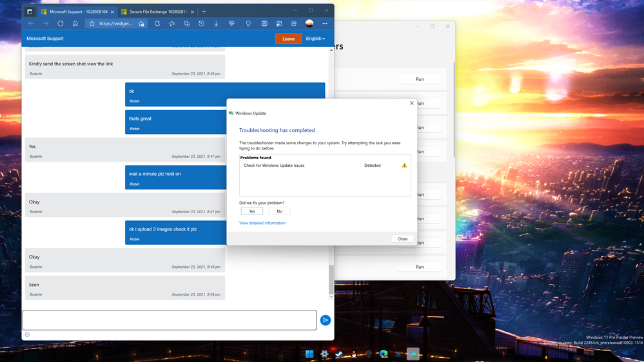Open Performance heart icon
Image resolution: width=644 pixels, height=362 pixels.
[231, 23]
